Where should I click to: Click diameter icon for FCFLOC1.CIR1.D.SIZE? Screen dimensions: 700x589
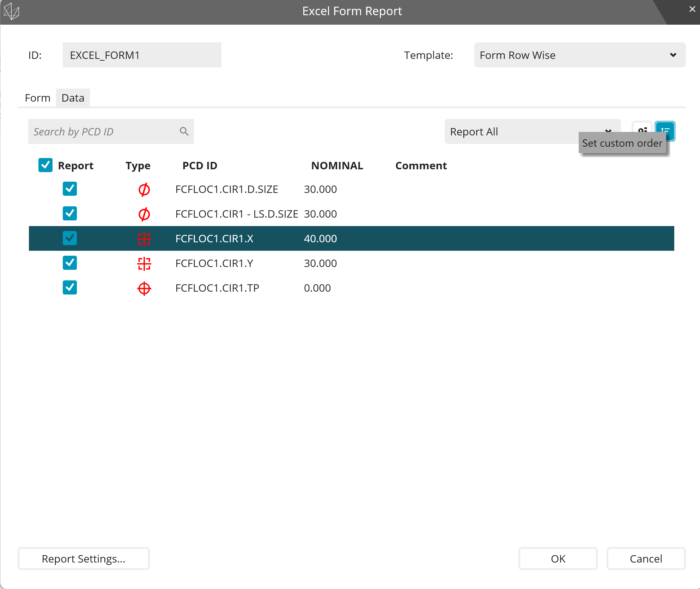[144, 189]
